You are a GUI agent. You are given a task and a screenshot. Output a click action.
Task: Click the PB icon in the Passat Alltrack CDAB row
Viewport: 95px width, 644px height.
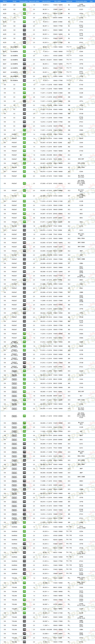(x=24, y=342)
